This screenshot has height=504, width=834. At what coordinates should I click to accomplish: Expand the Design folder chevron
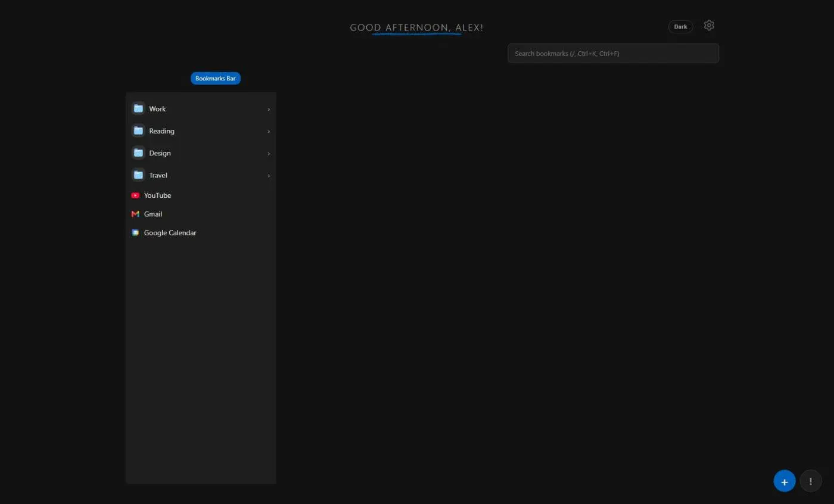pos(269,153)
